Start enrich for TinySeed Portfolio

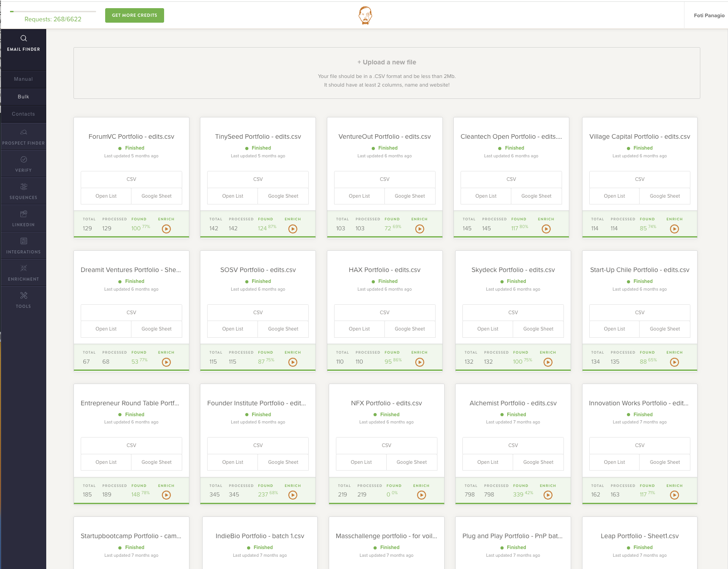click(293, 229)
